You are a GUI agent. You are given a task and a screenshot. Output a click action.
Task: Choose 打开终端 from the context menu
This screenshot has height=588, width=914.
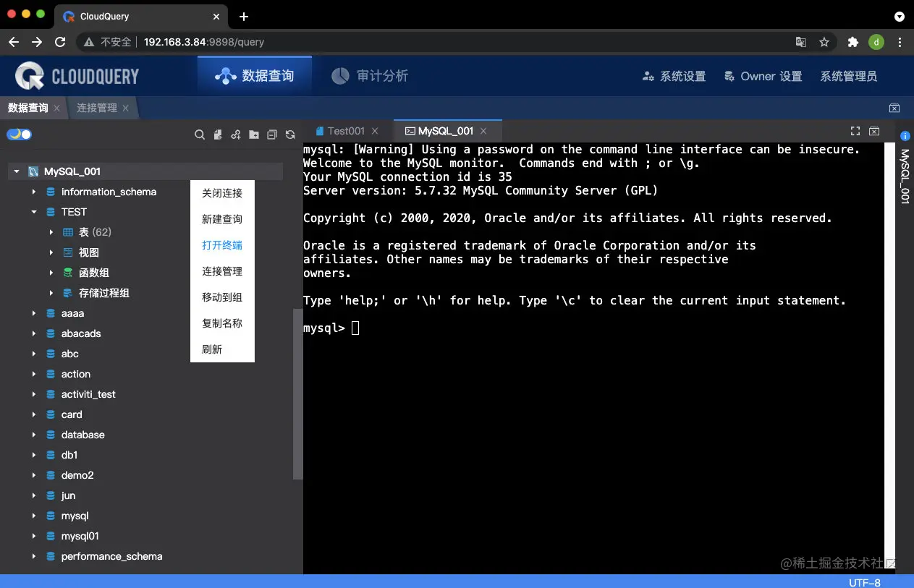[222, 245]
